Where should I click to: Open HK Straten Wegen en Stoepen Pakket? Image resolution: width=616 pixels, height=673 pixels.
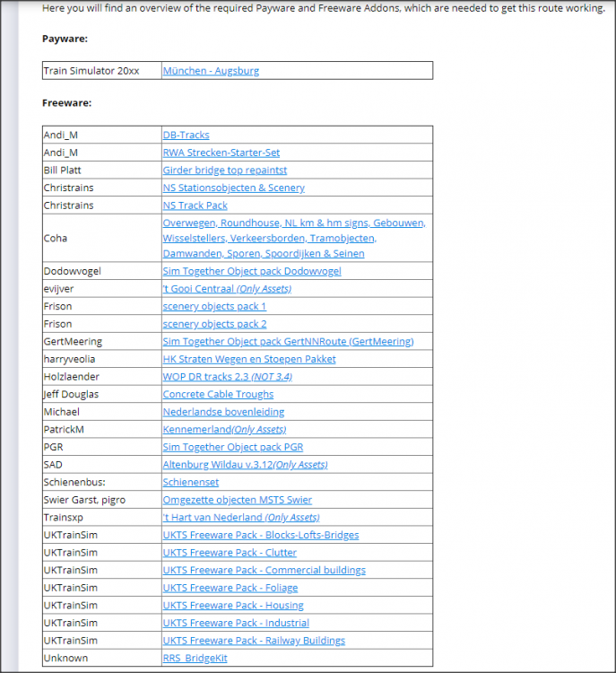coord(249,359)
